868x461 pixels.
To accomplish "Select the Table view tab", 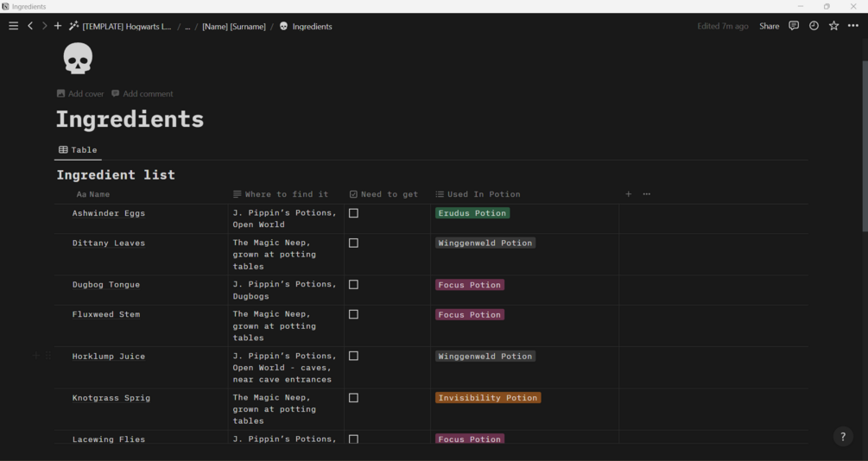I will (78, 150).
